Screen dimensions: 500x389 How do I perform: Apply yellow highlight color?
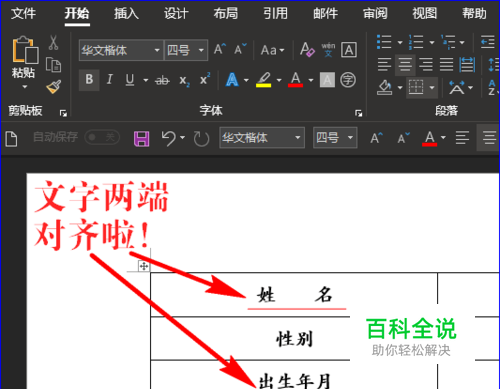263,80
